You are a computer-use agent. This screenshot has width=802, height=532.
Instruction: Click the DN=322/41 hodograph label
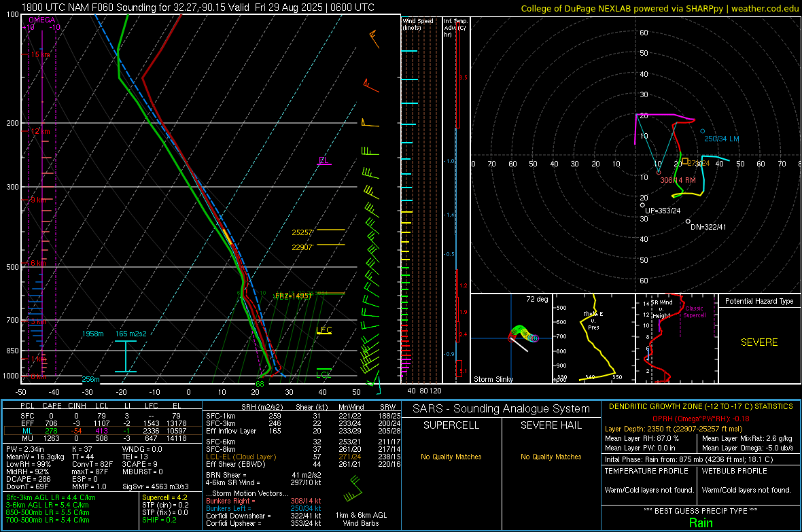pos(708,227)
